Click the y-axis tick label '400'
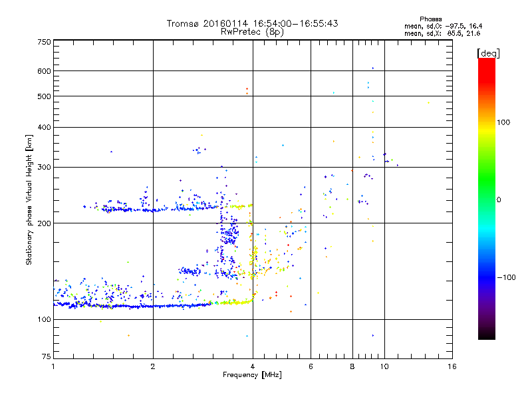Screen dimensions: 532x399 44,127
